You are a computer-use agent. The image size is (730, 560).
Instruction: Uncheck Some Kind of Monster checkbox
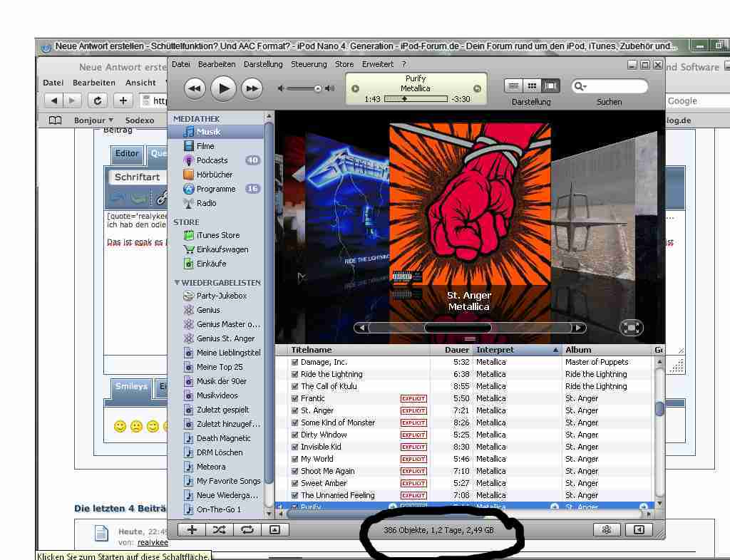(x=294, y=422)
